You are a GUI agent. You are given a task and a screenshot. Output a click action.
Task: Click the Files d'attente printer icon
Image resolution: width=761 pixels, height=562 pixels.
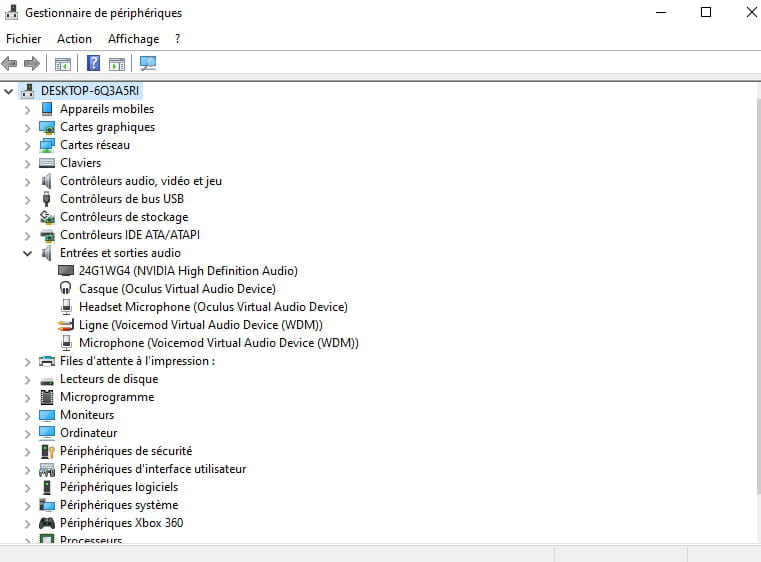pyautogui.click(x=47, y=361)
